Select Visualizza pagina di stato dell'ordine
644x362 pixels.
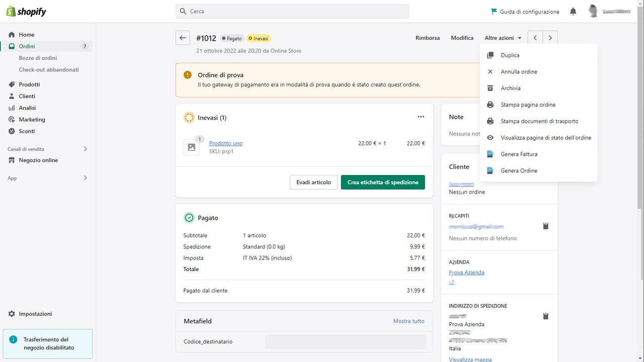click(539, 138)
